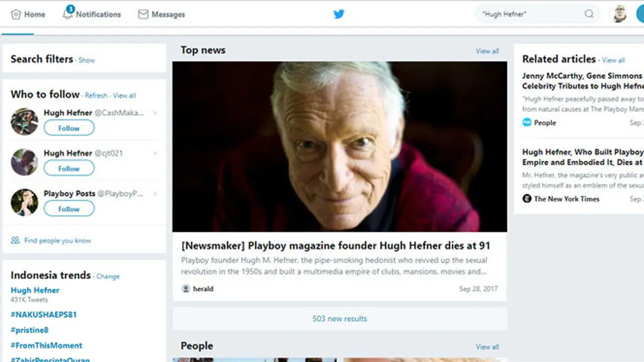This screenshot has height=362, width=644.
Task: Click the herald source name
Action: pos(203,289)
